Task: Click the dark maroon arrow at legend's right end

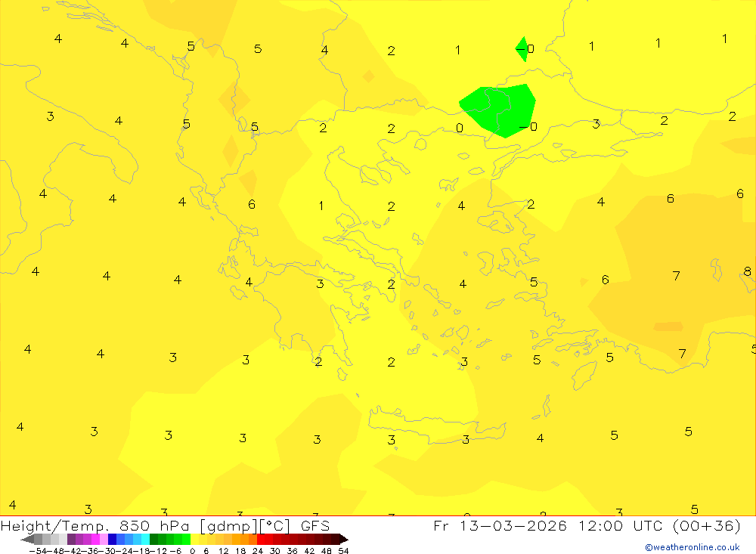Action: (343, 539)
